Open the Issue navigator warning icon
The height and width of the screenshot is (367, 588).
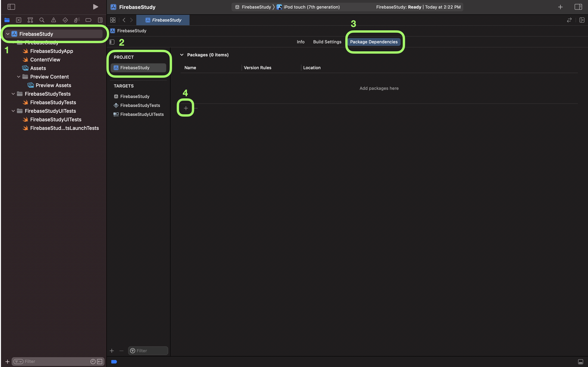pyautogui.click(x=54, y=20)
